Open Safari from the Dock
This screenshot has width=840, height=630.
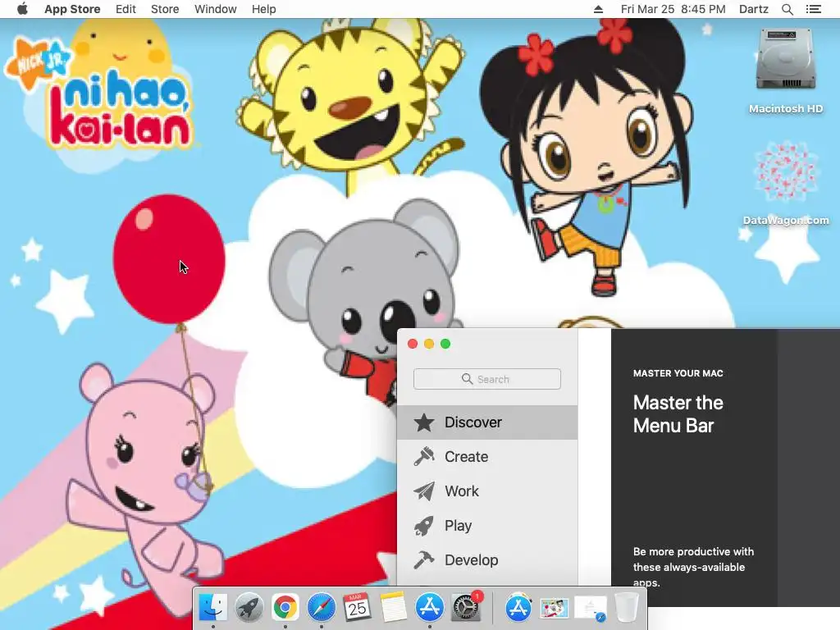321,608
